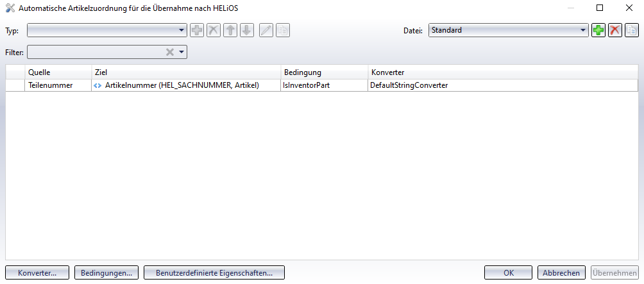Screen dimensions: 644x284
Task: Copy the file with the icon beside the red X
Action: pos(632,30)
